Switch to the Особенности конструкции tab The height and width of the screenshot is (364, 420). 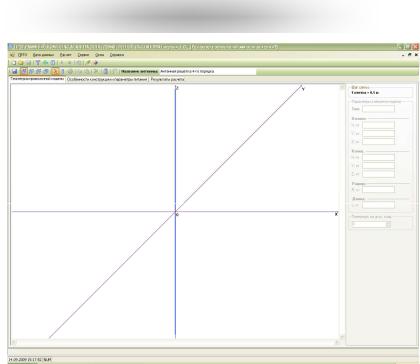coord(107,80)
